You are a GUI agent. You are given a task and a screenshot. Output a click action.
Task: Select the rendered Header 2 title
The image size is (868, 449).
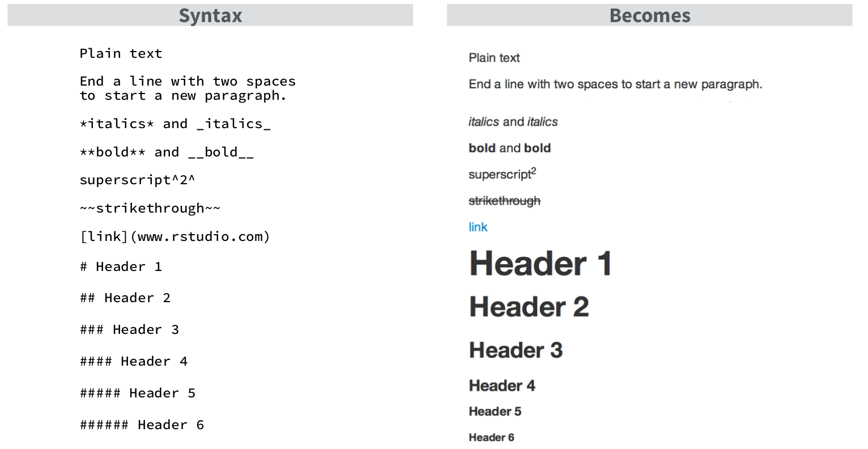pyautogui.click(x=529, y=307)
